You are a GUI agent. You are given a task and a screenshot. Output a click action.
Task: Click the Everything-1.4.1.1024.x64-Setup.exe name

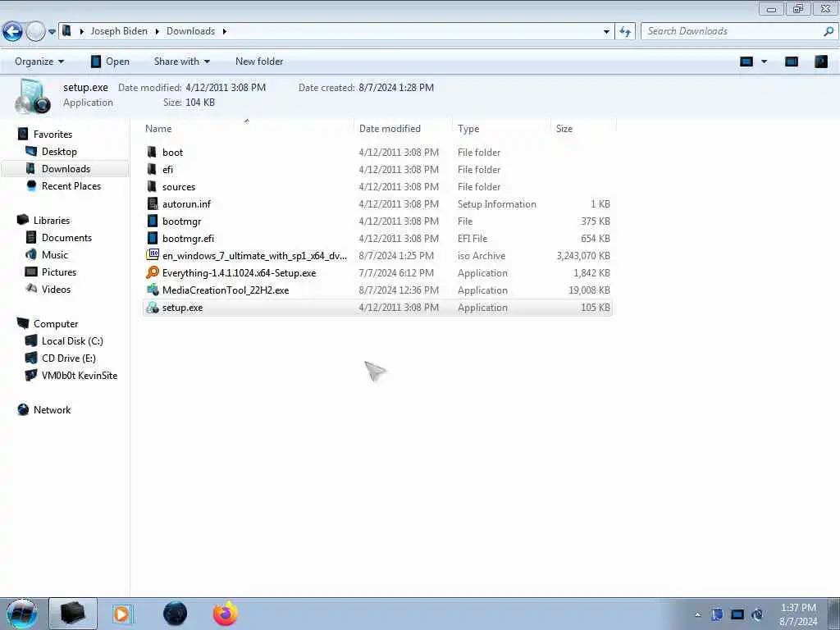click(x=239, y=272)
